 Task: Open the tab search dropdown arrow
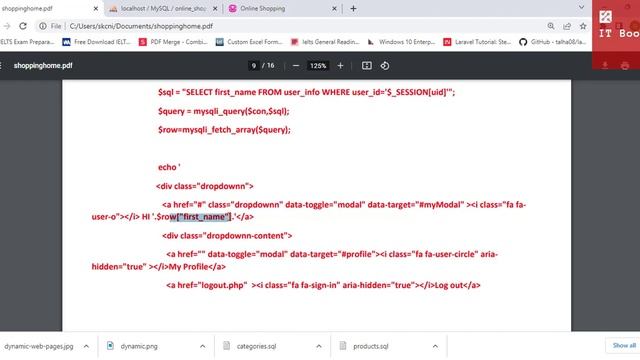(581, 7)
